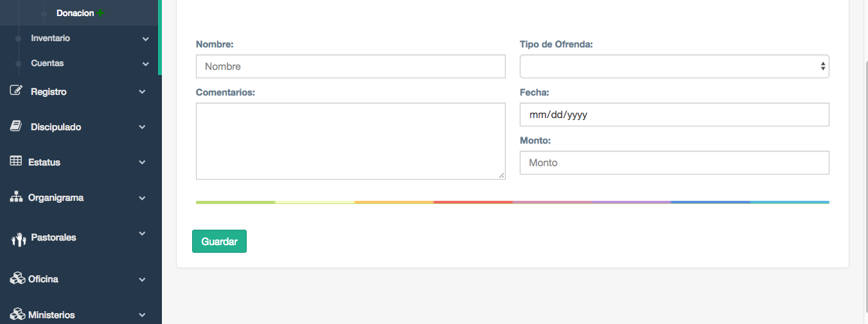868x324 pixels.
Task: Select the Donacion menu item
Action: [x=75, y=13]
